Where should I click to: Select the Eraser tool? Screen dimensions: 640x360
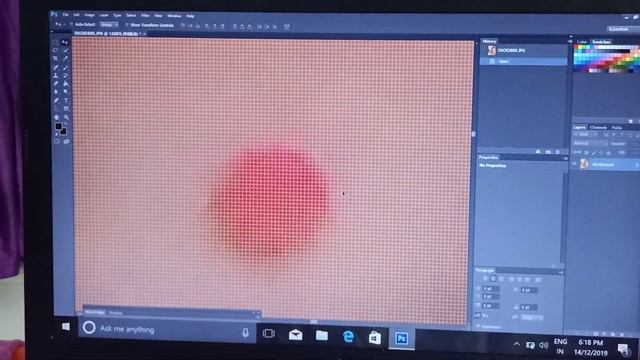tap(56, 83)
